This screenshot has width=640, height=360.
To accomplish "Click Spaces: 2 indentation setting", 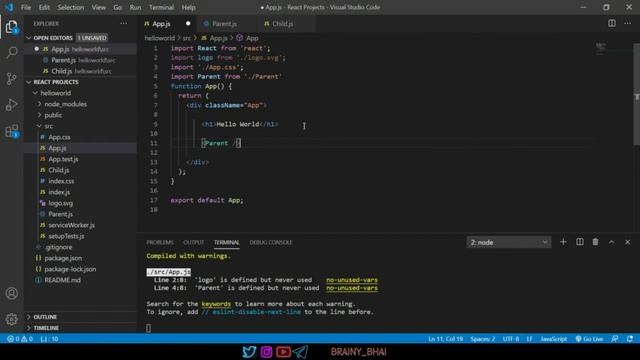I will pyautogui.click(x=482, y=339).
